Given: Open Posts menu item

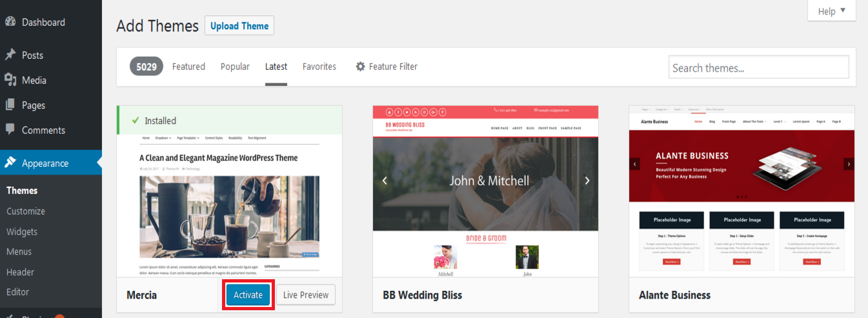Looking at the screenshot, I should (x=51, y=55).
